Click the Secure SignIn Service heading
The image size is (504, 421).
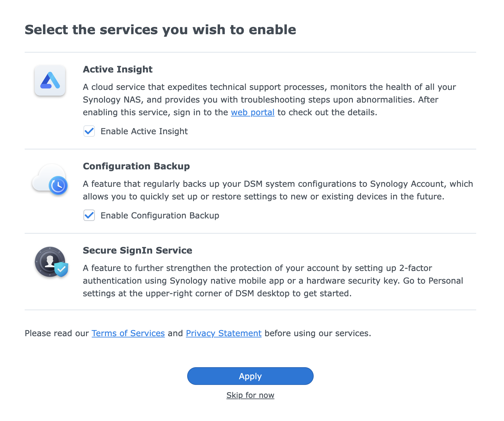(137, 250)
